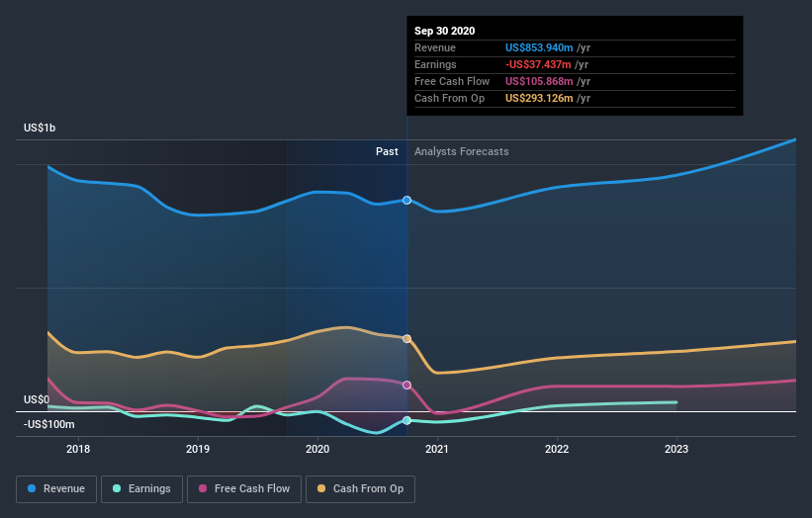Click the -US$37.437m earnings value
The width and height of the screenshot is (812, 518).
[x=538, y=64]
